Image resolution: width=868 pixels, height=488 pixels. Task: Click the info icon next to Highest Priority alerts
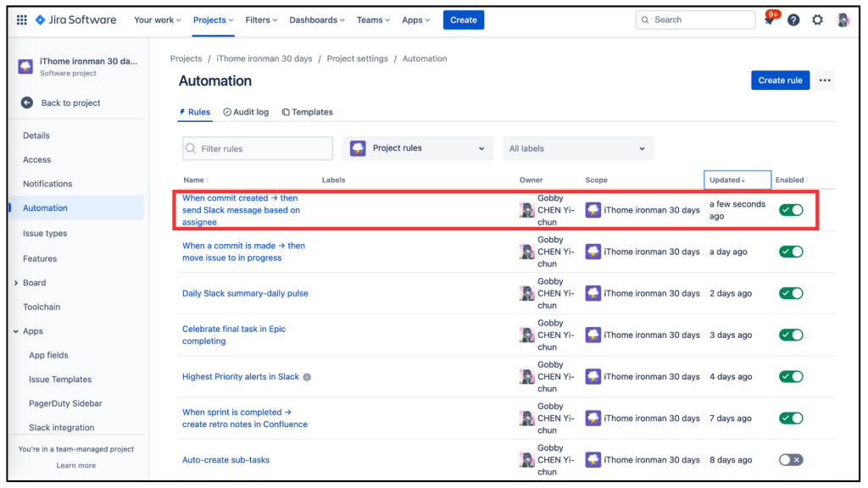click(x=307, y=377)
